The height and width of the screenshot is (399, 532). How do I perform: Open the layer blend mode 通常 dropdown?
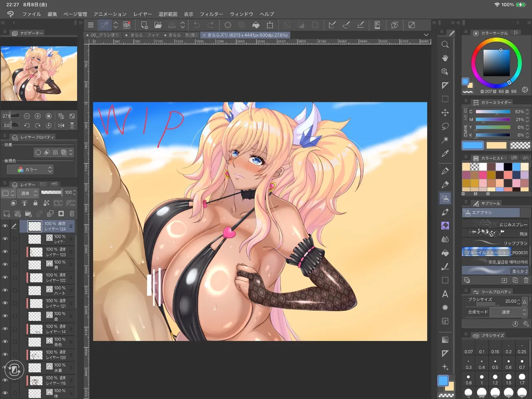[29, 193]
